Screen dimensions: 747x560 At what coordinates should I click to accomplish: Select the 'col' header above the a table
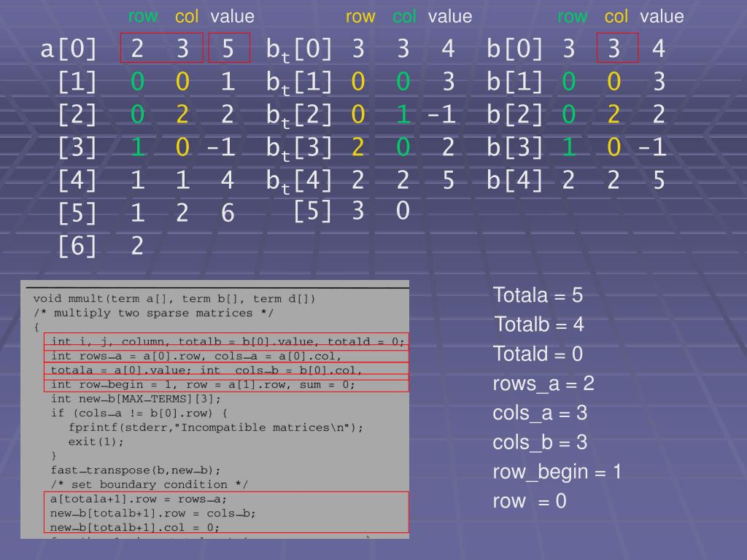[x=186, y=17]
